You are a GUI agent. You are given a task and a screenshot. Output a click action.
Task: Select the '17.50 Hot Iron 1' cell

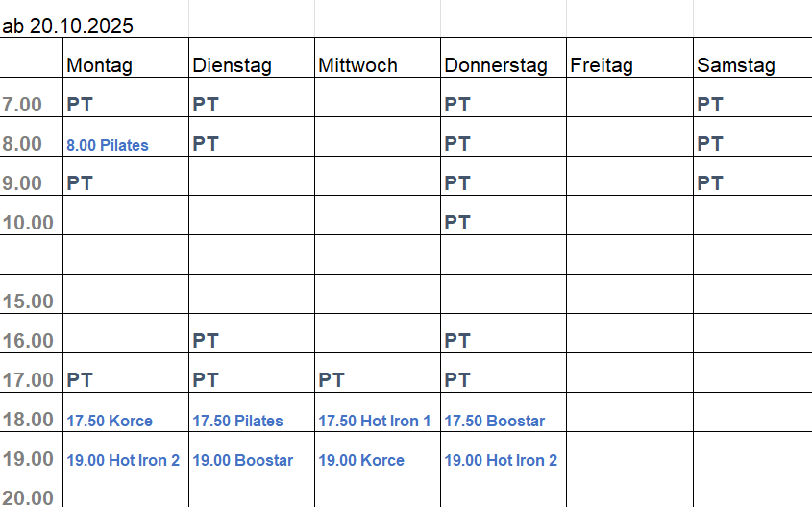pos(375,421)
